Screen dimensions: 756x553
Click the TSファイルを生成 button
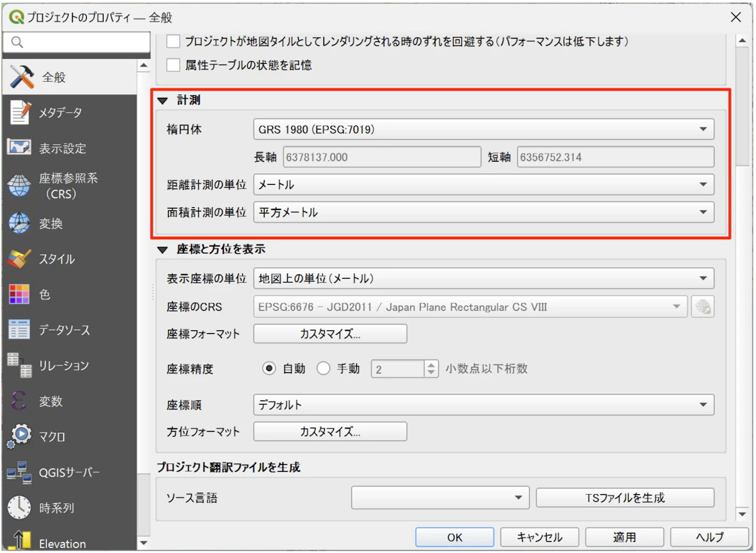coord(625,497)
